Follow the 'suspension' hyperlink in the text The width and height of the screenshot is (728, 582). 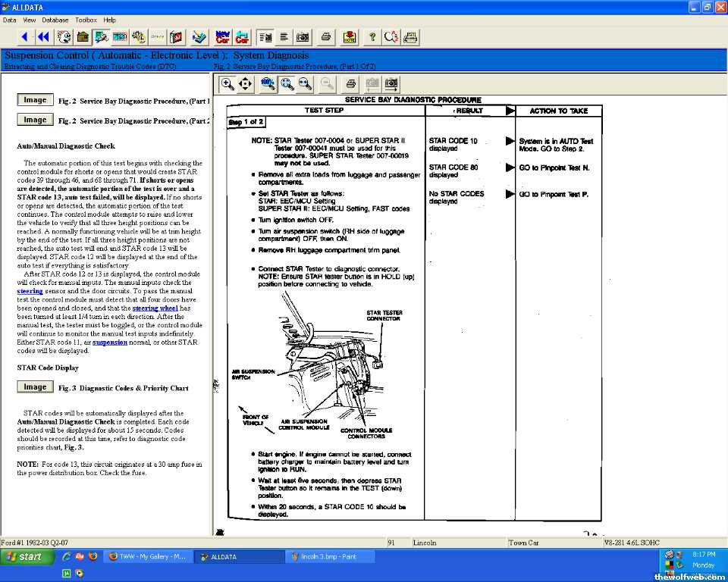110,343
